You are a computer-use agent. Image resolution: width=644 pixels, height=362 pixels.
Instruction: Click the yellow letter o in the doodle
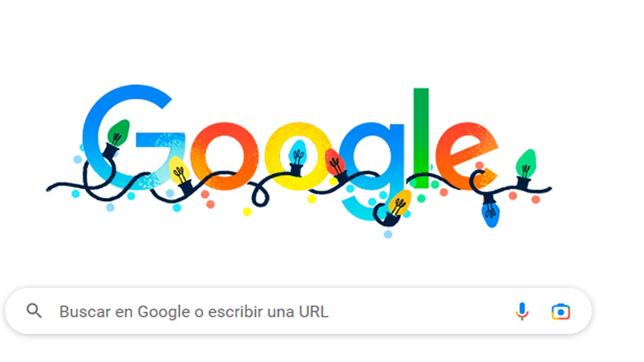click(296, 156)
